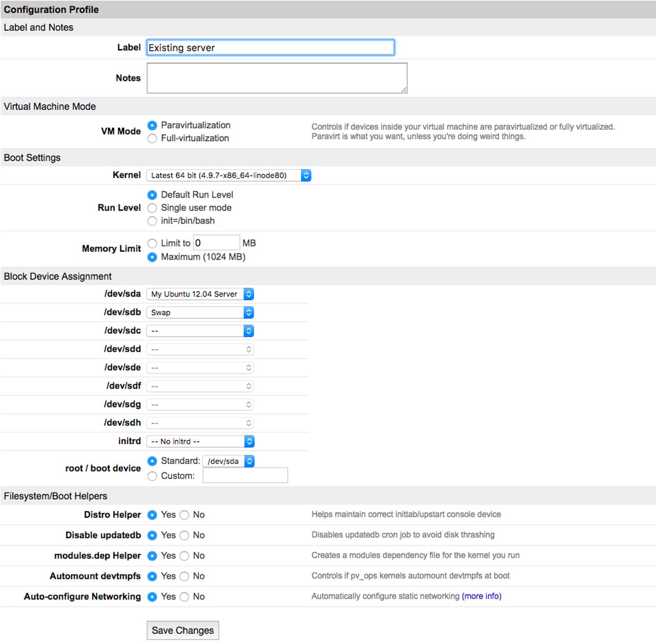
Task: Turn off Automount devtmpfs
Action: 184,576
